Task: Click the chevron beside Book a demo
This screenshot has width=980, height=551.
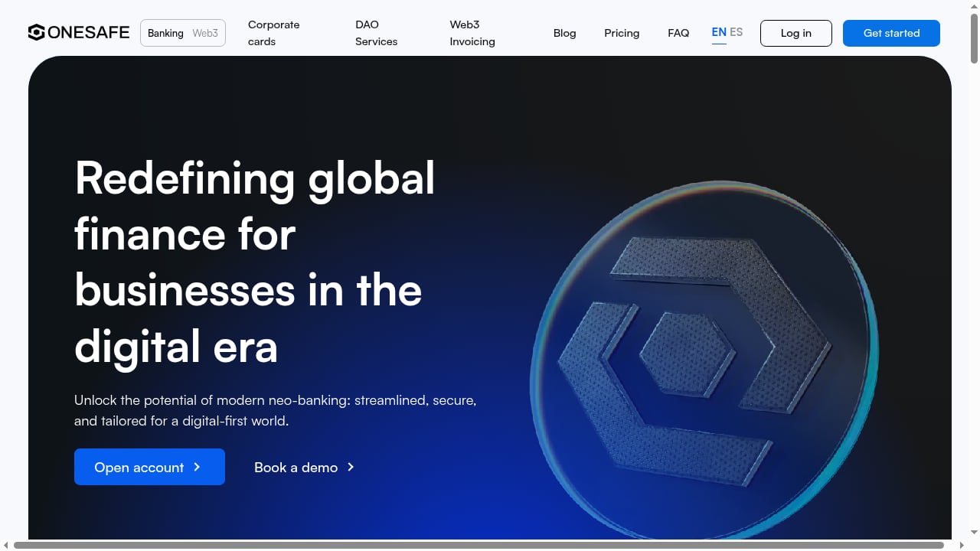Action: (351, 467)
